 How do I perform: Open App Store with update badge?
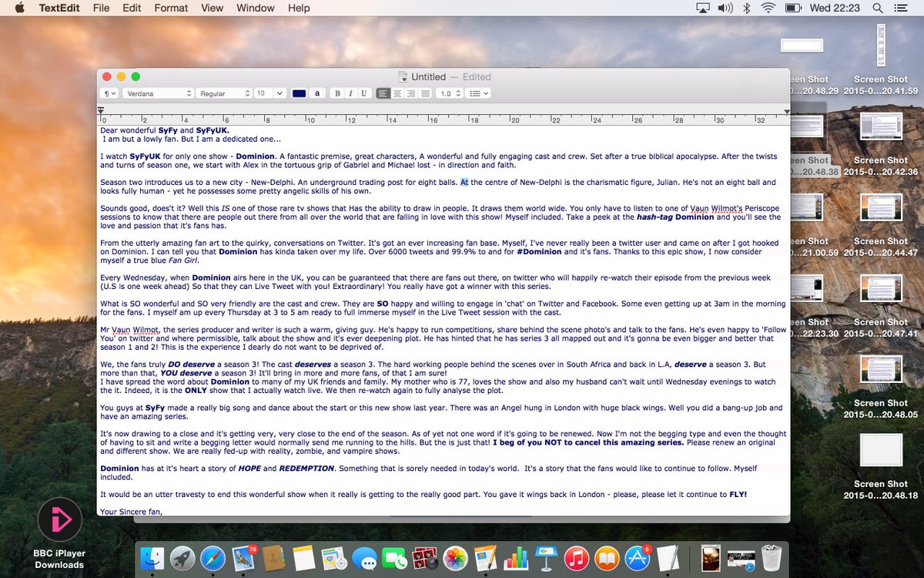(x=637, y=560)
